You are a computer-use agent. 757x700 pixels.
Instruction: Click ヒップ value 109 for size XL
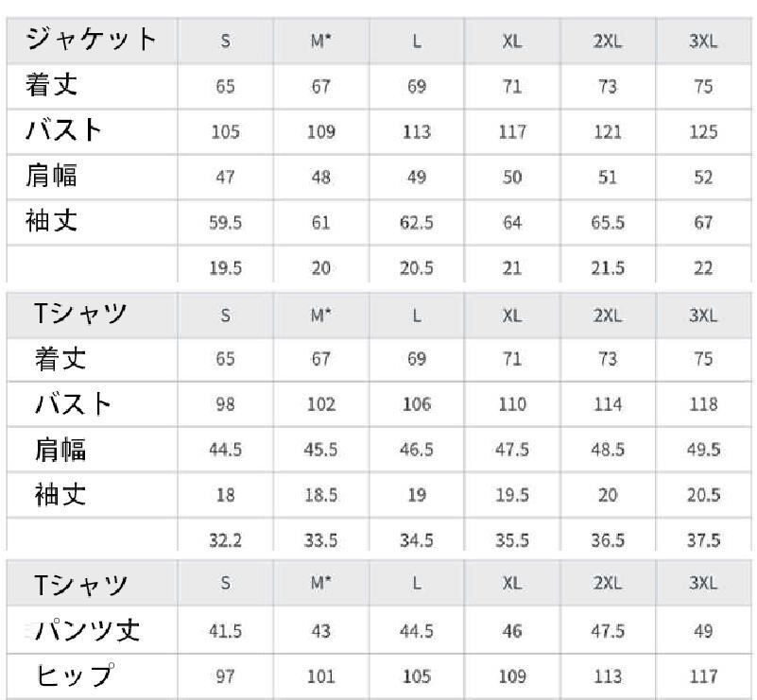click(x=512, y=676)
